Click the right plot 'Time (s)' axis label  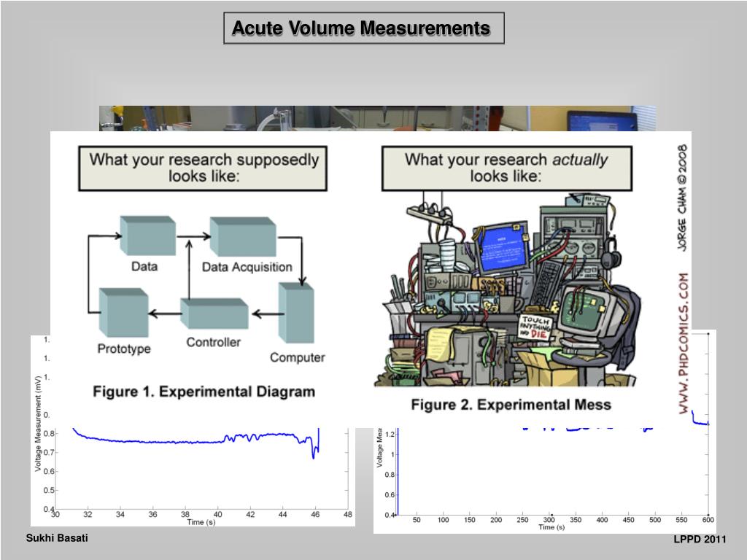[x=551, y=527]
